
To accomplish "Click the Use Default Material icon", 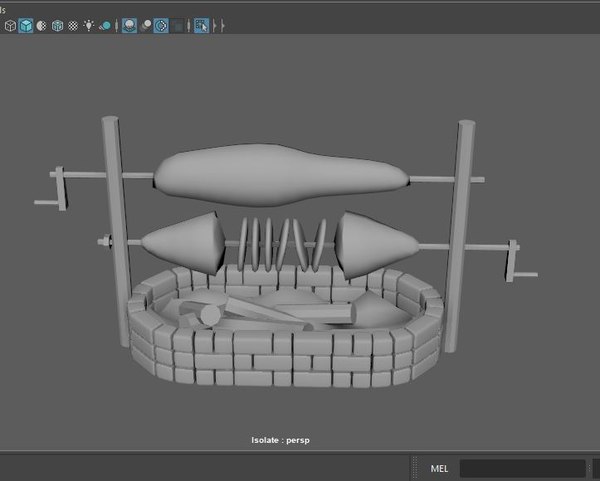I will coord(41,25).
